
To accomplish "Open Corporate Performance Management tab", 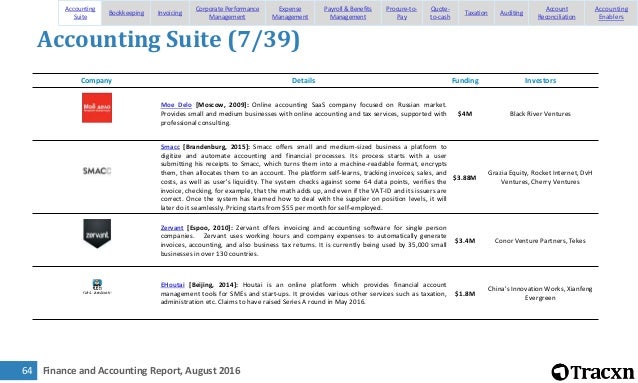I will pos(227,13).
